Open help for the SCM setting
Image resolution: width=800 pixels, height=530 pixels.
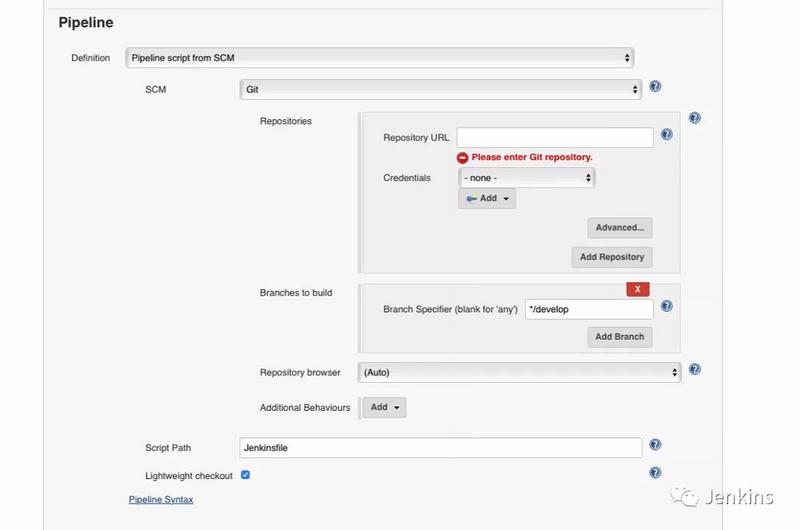click(655, 87)
